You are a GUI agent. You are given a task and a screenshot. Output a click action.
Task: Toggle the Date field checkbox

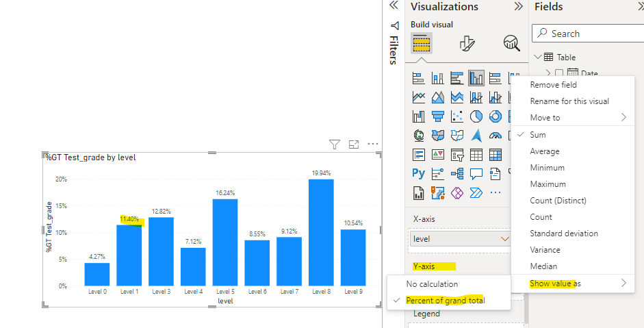[559, 73]
